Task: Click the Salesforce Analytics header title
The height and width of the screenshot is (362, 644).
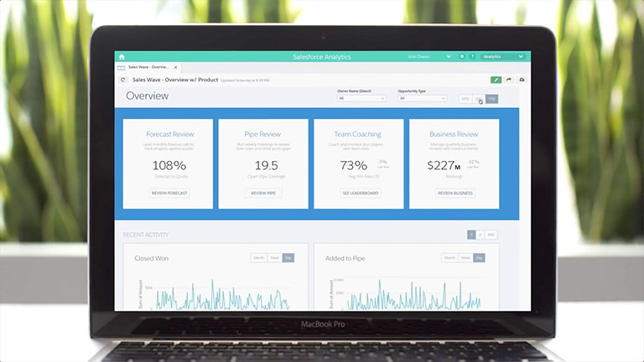Action: coord(322,57)
